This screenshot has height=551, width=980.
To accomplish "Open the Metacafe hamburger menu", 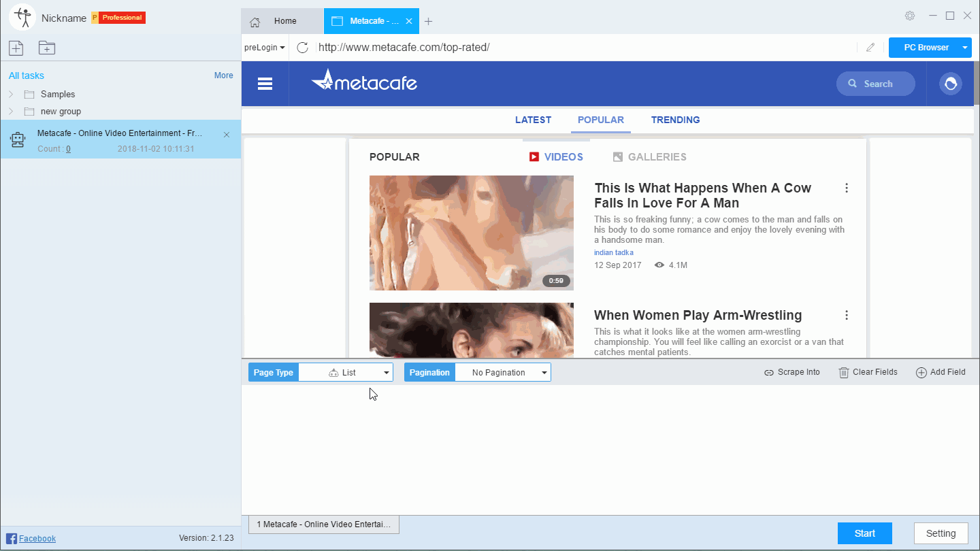I will point(265,84).
